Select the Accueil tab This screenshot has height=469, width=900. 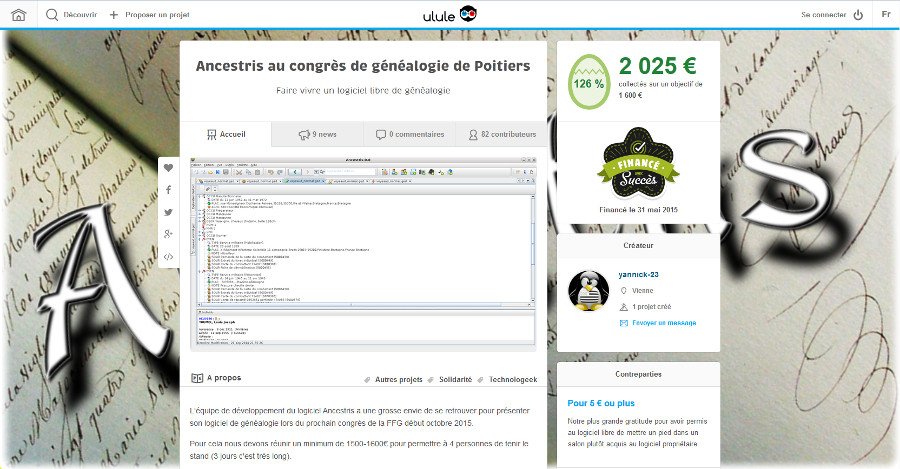226,134
